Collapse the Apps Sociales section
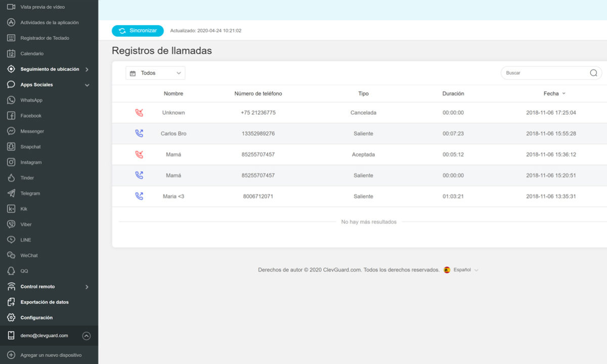Viewport: 607px width, 364px height. pos(87,85)
